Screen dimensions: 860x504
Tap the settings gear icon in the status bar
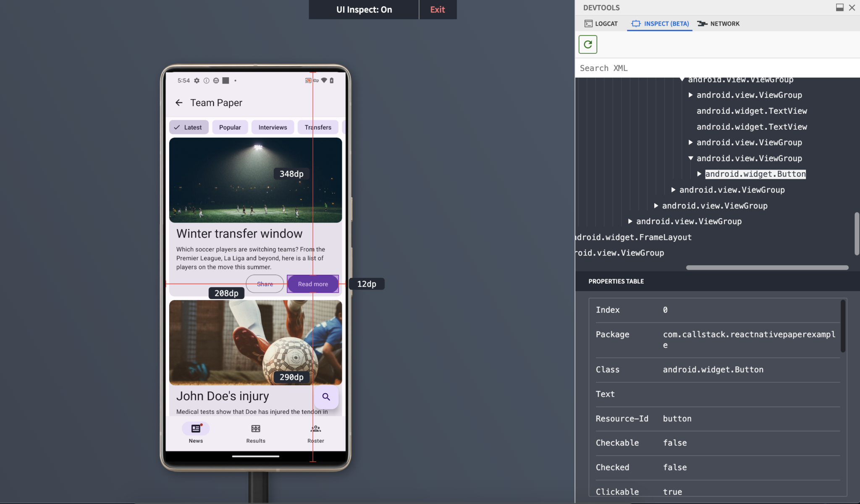197,80
